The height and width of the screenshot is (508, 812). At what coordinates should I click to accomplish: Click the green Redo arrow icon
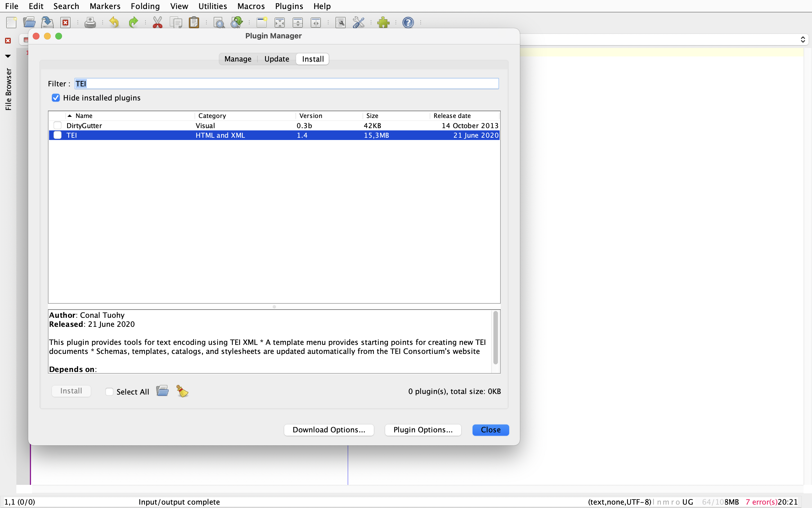point(133,23)
